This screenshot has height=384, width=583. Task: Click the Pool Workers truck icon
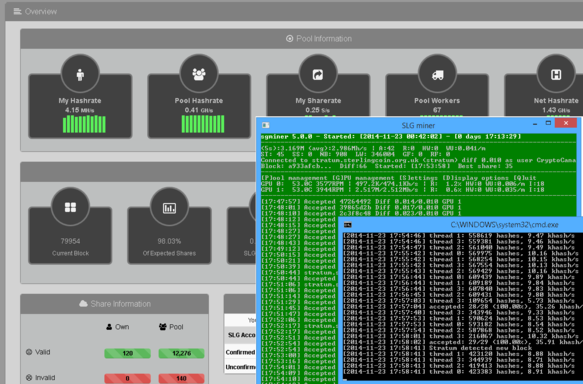point(437,75)
